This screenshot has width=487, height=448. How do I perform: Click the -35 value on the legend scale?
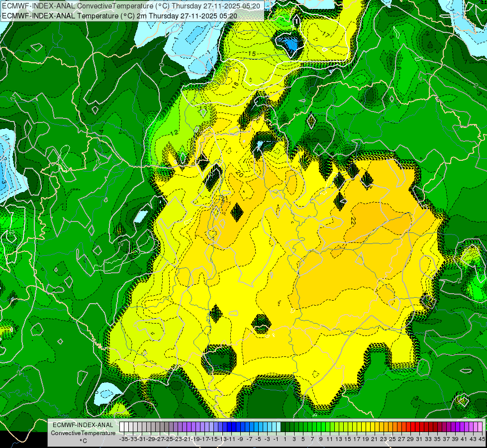[124, 439]
